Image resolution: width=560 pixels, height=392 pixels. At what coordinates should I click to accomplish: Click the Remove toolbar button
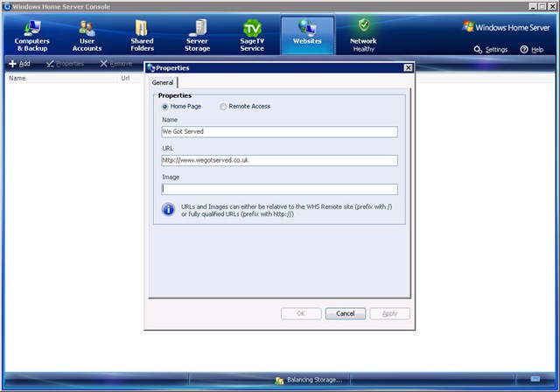coord(116,64)
